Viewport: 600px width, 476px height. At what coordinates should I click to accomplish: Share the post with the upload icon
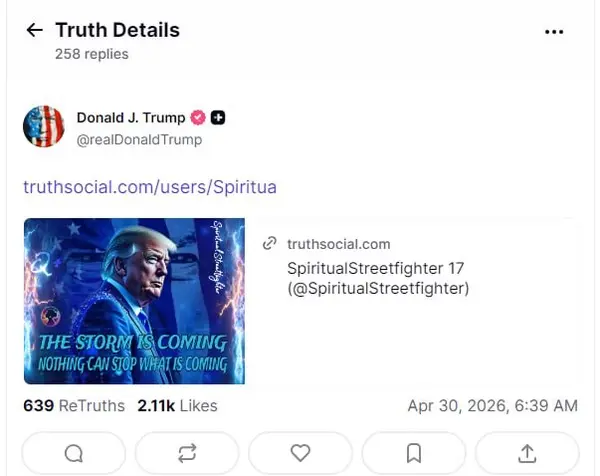point(526,453)
